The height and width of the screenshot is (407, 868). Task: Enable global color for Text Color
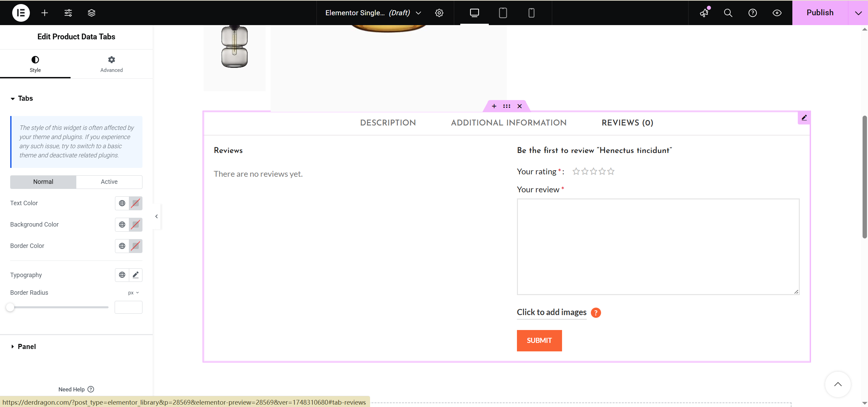click(122, 203)
